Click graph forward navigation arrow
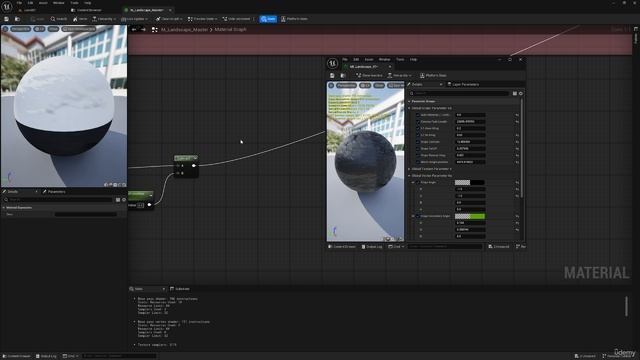The height and width of the screenshot is (360, 640). point(143,29)
